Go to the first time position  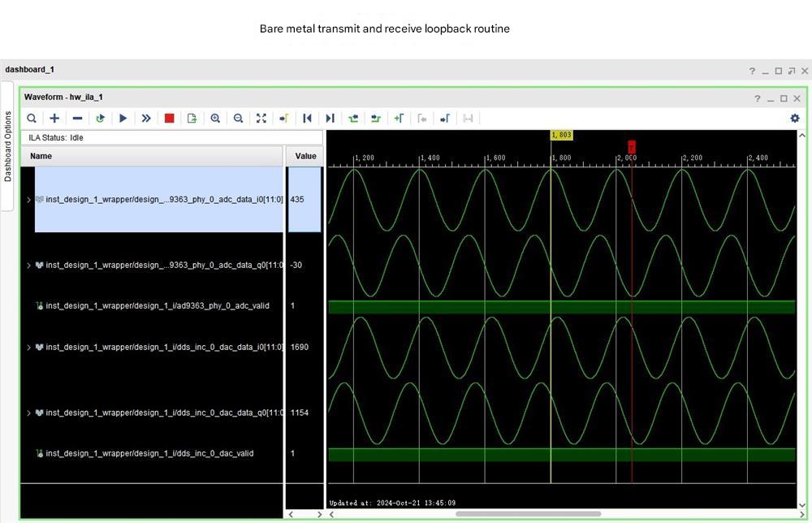point(307,119)
